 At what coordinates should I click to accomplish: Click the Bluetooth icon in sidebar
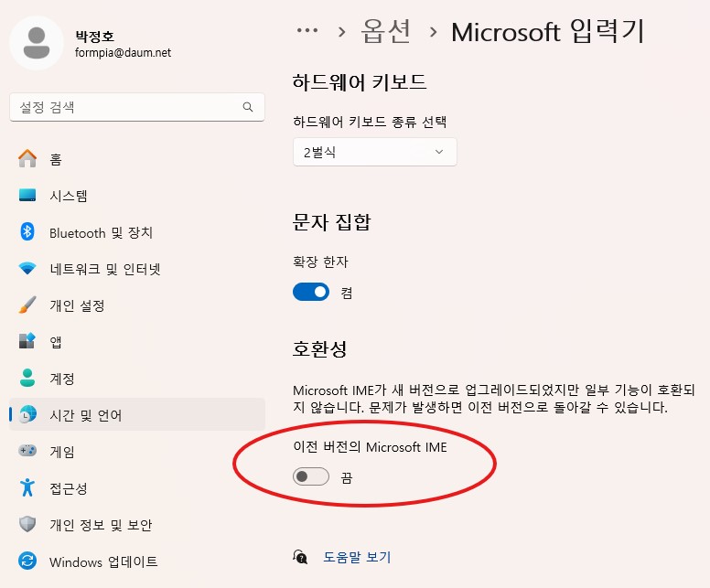click(x=27, y=231)
